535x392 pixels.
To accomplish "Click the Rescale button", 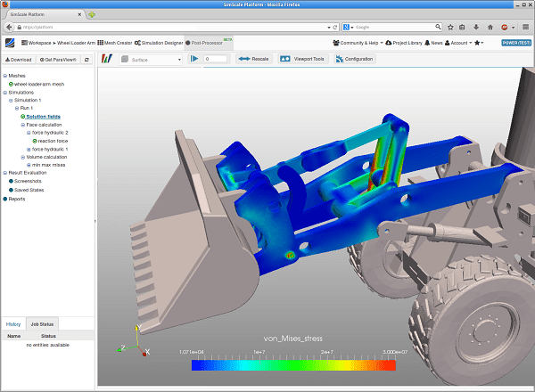I will (253, 59).
